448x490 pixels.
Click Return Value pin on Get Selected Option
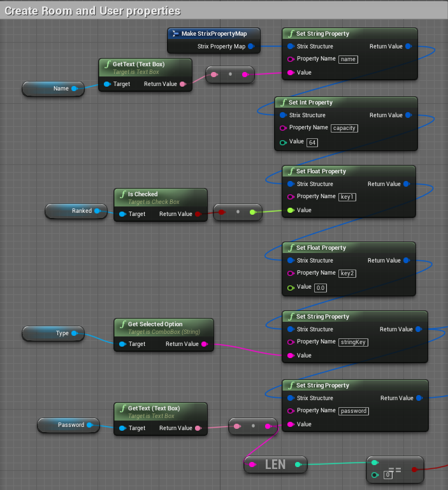click(205, 344)
